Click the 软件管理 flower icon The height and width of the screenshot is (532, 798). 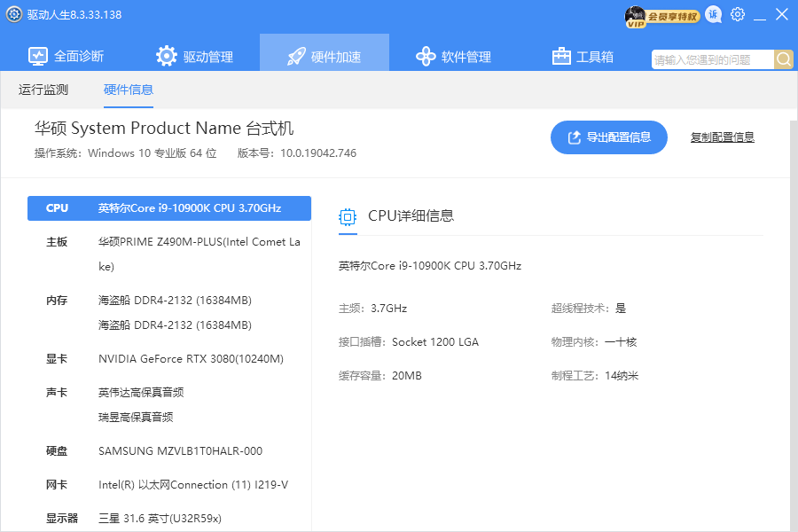click(426, 56)
